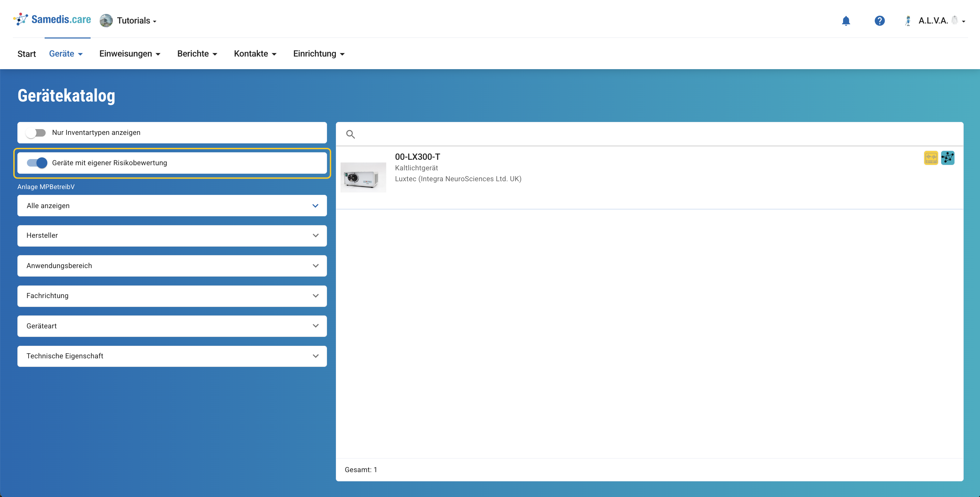Click the A.L.V.A. user avatar figure
The height and width of the screenshot is (497, 980).
tap(908, 20)
